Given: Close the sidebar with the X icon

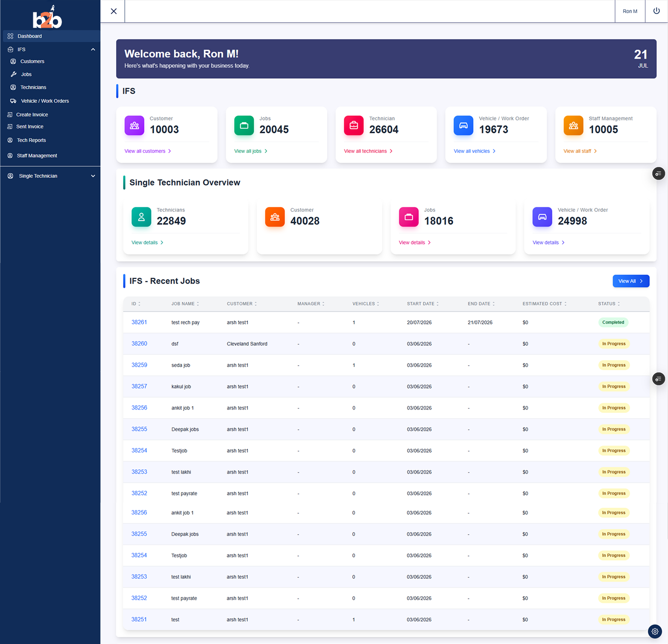Looking at the screenshot, I should pos(114,11).
